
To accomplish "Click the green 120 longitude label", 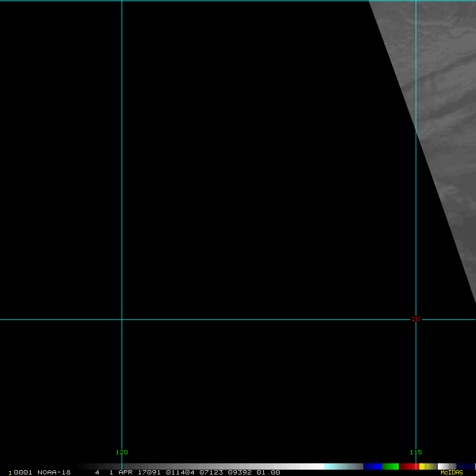I will tap(122, 452).
